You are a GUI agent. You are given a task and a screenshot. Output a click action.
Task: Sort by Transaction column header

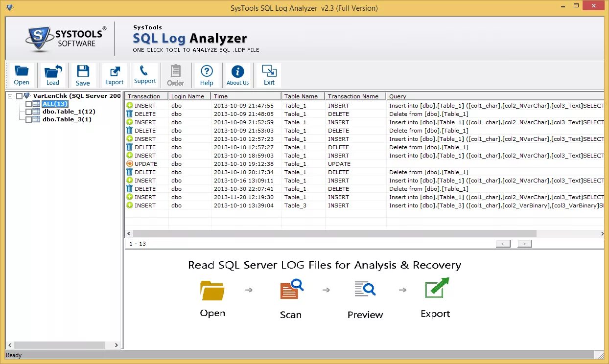pyautogui.click(x=146, y=96)
